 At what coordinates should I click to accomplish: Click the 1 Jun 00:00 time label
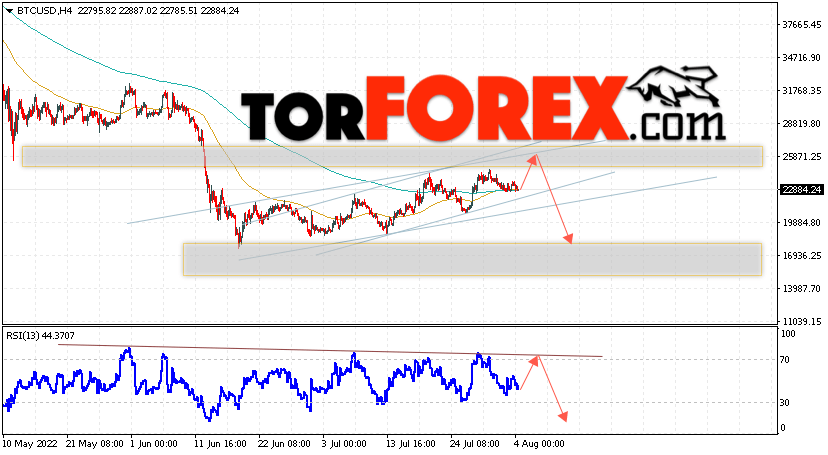[154, 443]
